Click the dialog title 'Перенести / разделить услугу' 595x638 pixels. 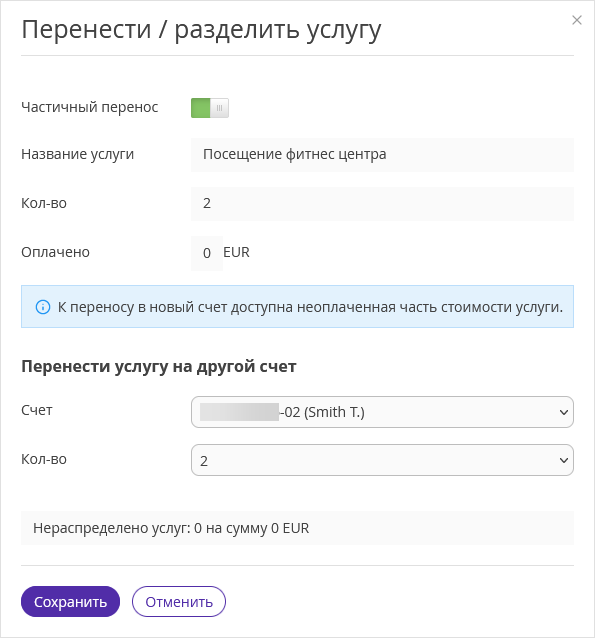[x=201, y=30]
